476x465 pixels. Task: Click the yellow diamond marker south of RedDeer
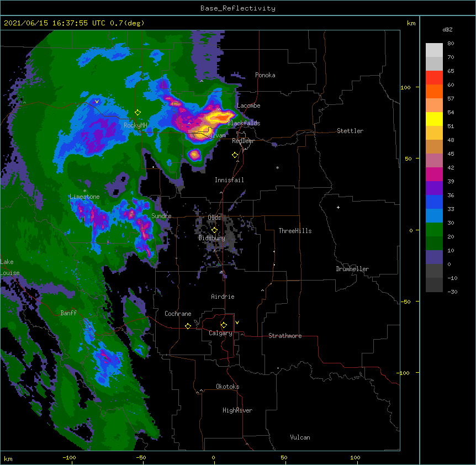point(235,155)
